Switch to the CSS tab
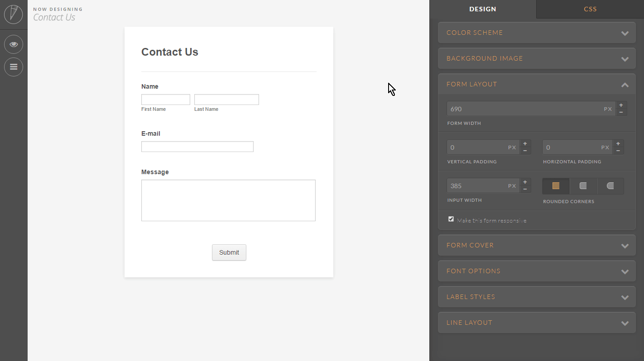This screenshot has height=361, width=644. [590, 9]
